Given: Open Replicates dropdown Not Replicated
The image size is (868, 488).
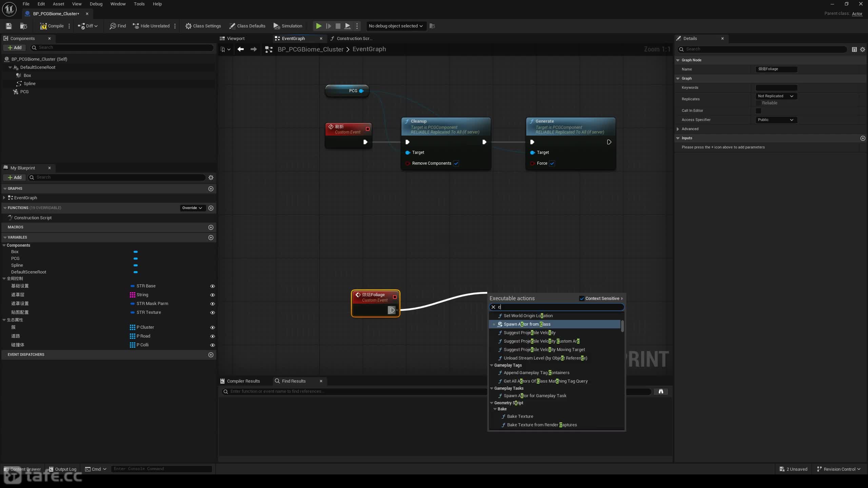Looking at the screenshot, I should 776,96.
